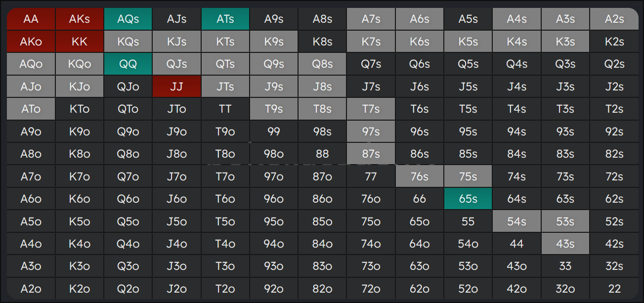This screenshot has width=644, height=303.
Task: Select the gray T9s cell
Action: tap(274, 109)
